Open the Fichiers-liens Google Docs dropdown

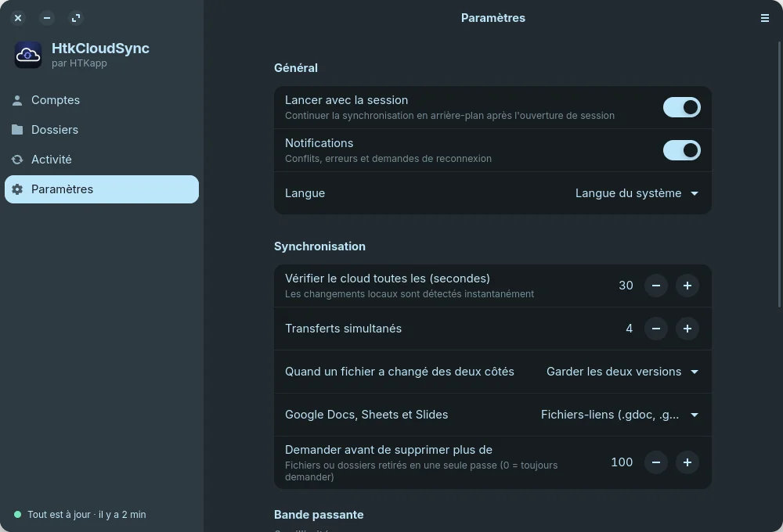tap(619, 415)
